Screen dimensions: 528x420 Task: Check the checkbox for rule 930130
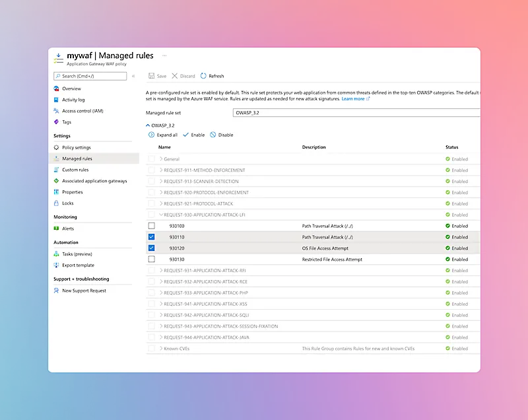(152, 260)
